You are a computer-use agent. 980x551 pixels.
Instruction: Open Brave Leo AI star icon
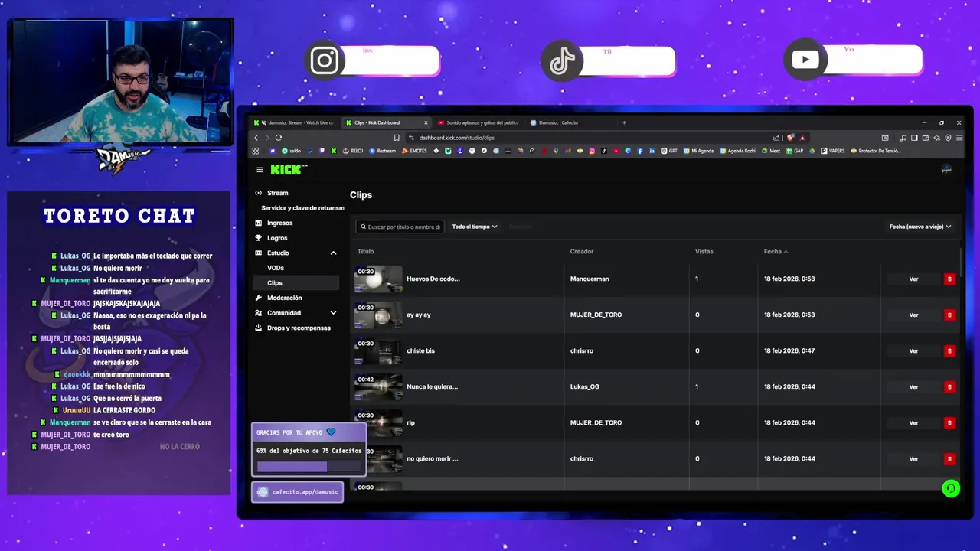[936, 138]
